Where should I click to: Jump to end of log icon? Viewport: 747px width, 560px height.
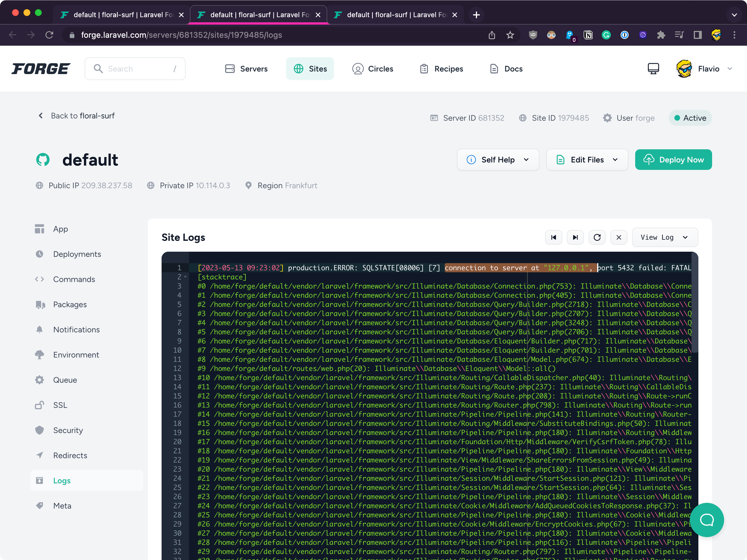tap(575, 237)
